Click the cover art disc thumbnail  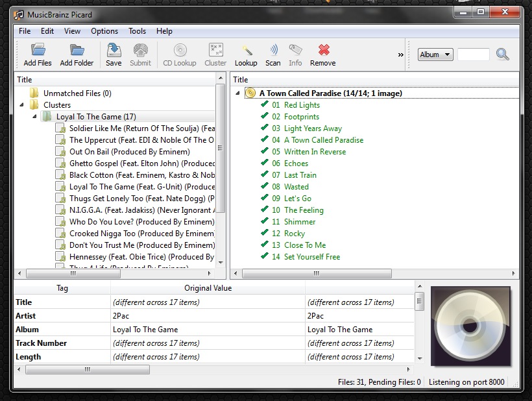[x=470, y=326]
